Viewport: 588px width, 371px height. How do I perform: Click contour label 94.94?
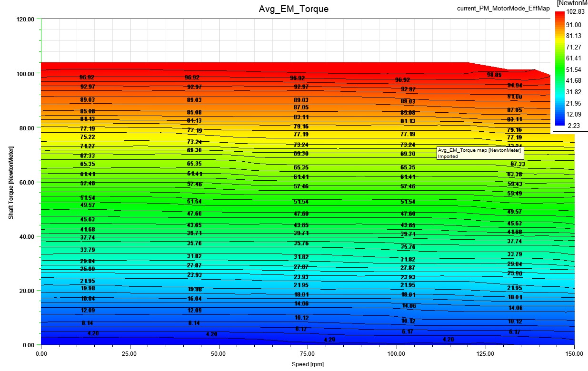tap(515, 85)
